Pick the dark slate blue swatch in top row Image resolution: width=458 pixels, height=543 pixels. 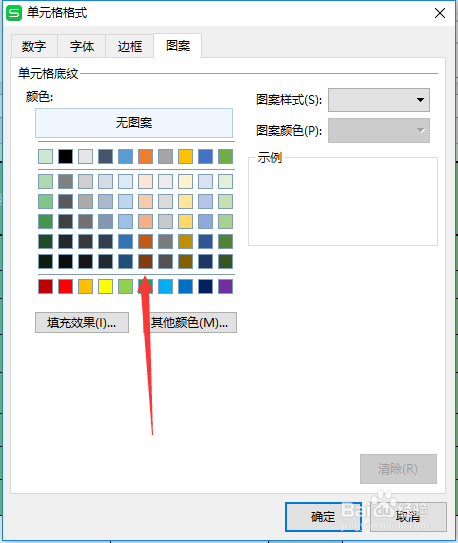[x=105, y=157]
